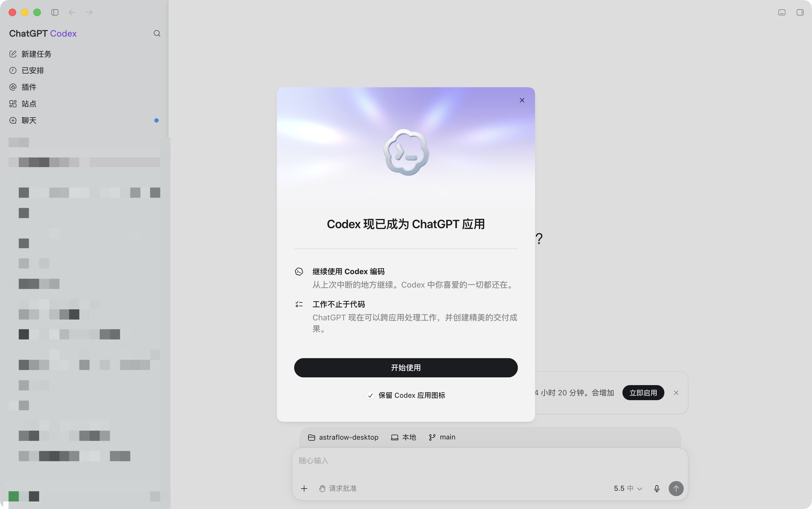Open the astraflow-desktop project selector
Screen dimensions: 812x509
(x=343, y=437)
